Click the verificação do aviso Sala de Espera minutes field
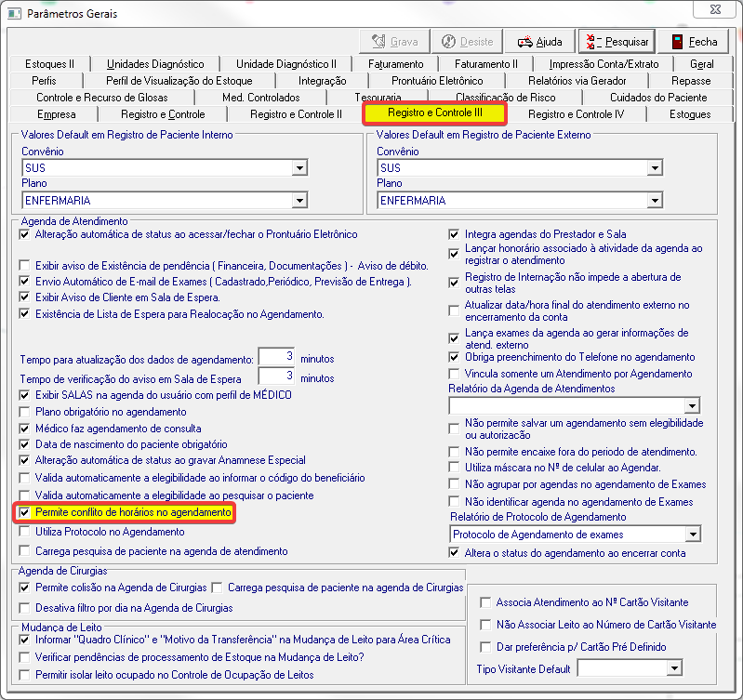This screenshot has width=743, height=700. (x=276, y=376)
